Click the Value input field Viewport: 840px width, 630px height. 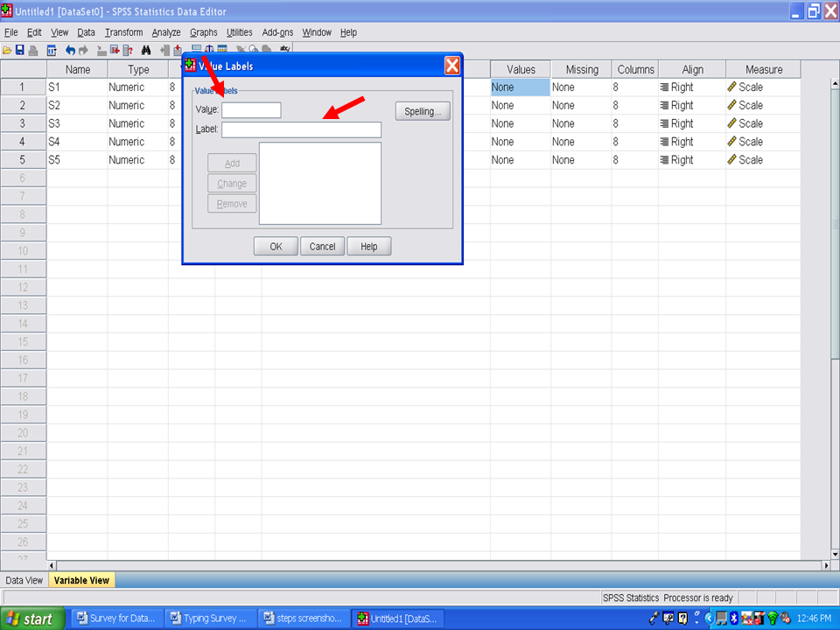[251, 110]
